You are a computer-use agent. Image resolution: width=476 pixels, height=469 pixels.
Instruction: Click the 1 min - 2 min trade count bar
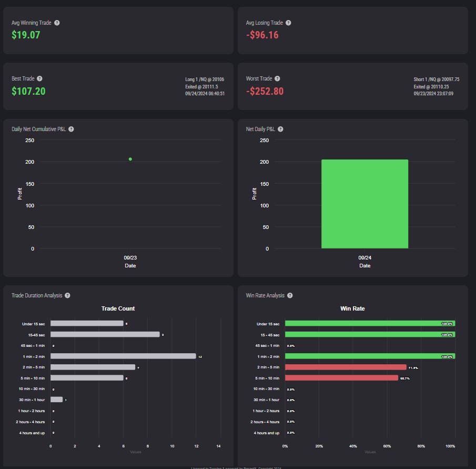123,356
